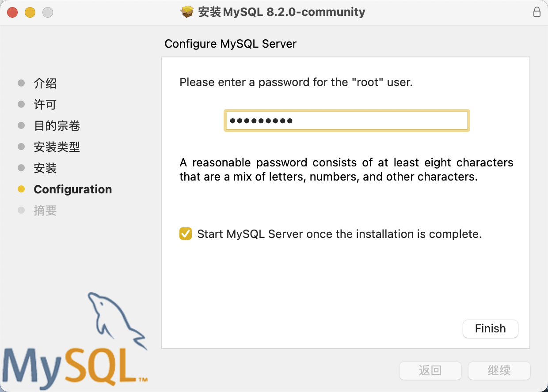Click the Configure MySQL Server heading

point(230,44)
